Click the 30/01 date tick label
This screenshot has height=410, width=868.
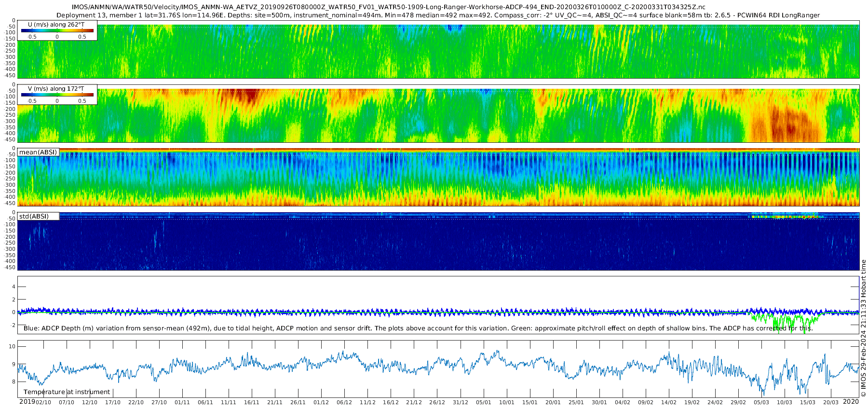[599, 402]
